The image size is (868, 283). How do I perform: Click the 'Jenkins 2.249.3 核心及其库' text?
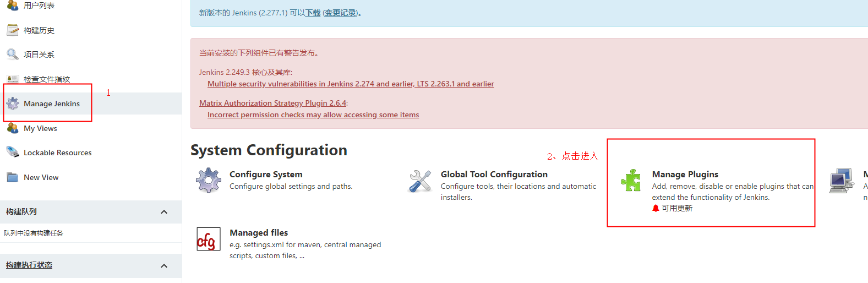tap(245, 72)
